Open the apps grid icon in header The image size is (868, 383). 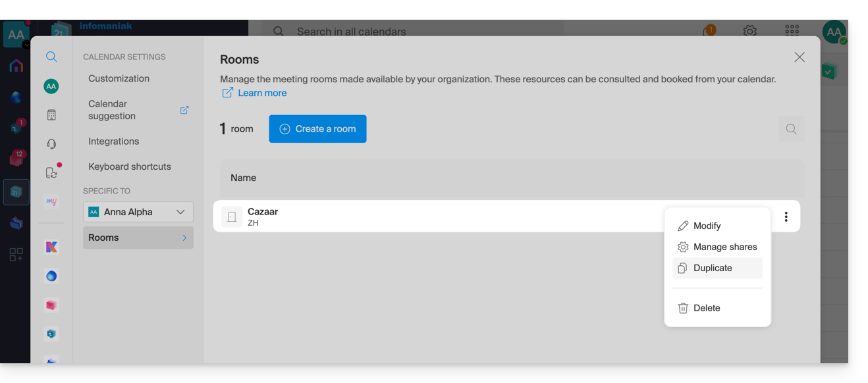[x=792, y=31]
